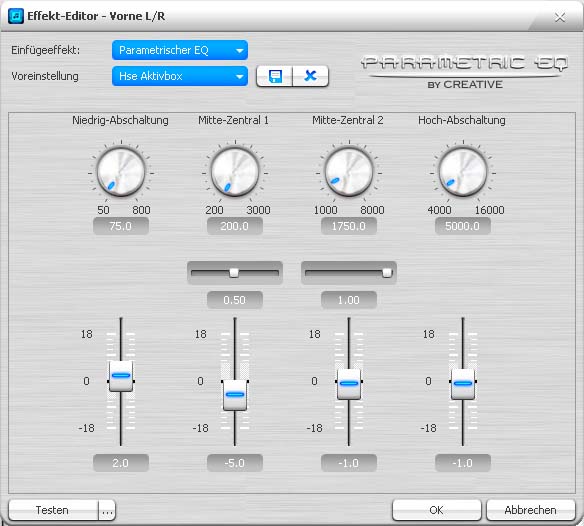The height and width of the screenshot is (526, 584).
Task: Click the Effekt-Editor title bar app icon
Action: (16, 16)
